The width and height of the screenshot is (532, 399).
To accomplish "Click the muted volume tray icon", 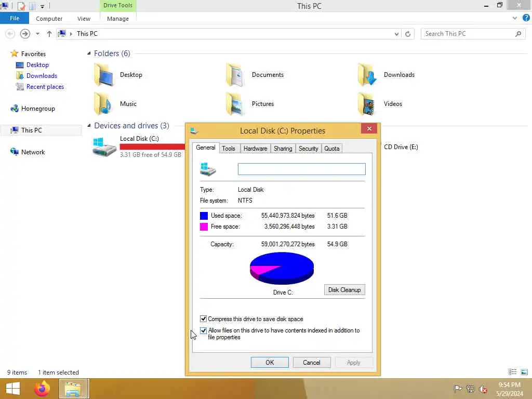I will (483, 389).
